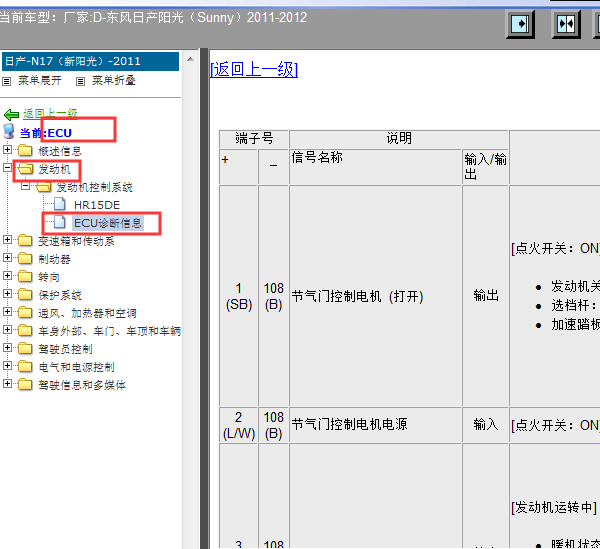Screen dimensions: 600x549
Task: Expand the 电气和电源控制 node
Action: coord(7,365)
